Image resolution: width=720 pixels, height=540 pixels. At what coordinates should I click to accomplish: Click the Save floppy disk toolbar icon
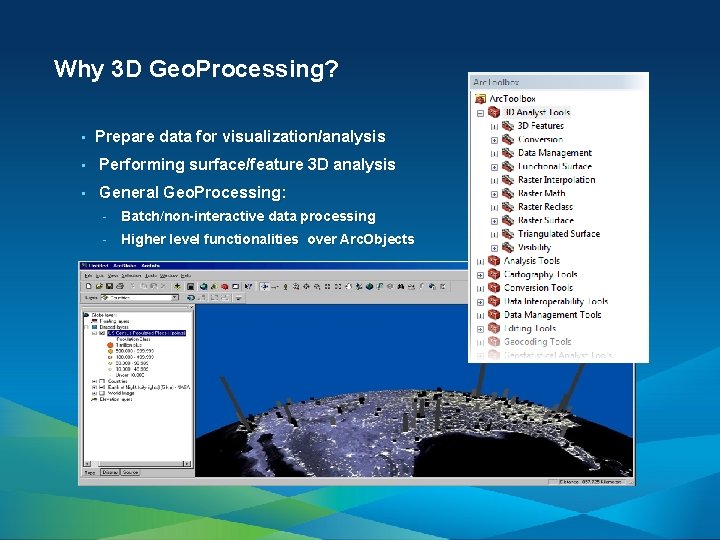pos(110,286)
